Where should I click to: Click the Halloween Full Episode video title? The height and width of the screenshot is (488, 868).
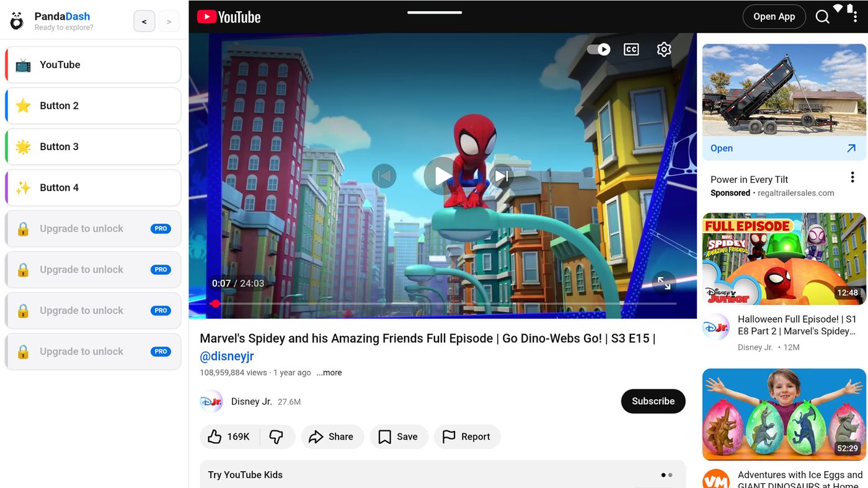(x=797, y=325)
